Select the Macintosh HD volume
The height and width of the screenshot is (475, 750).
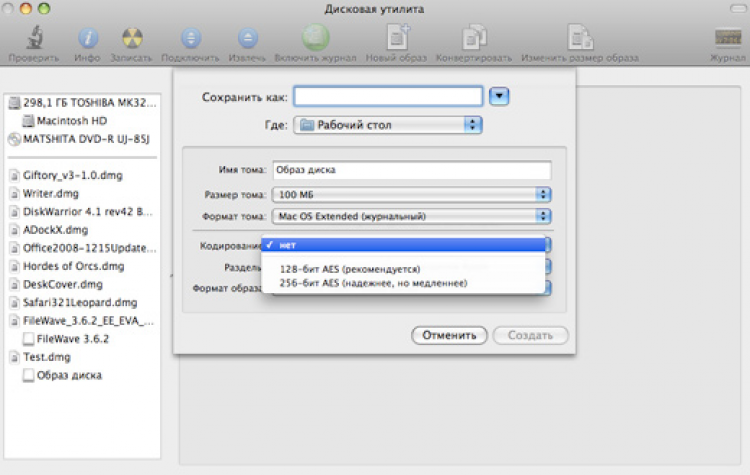click(x=65, y=121)
